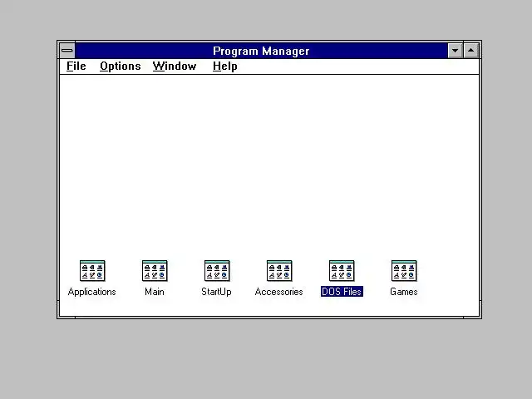Open the Options menu
This screenshot has width=532, height=399.
click(120, 66)
